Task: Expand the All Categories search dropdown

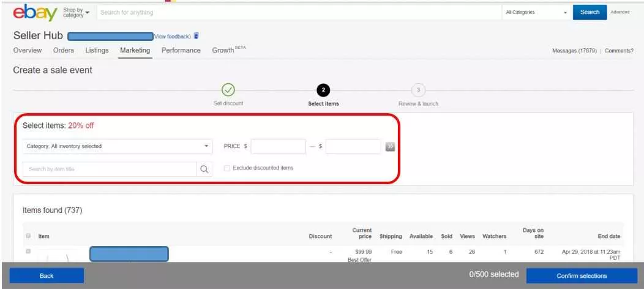Action: pos(536,12)
